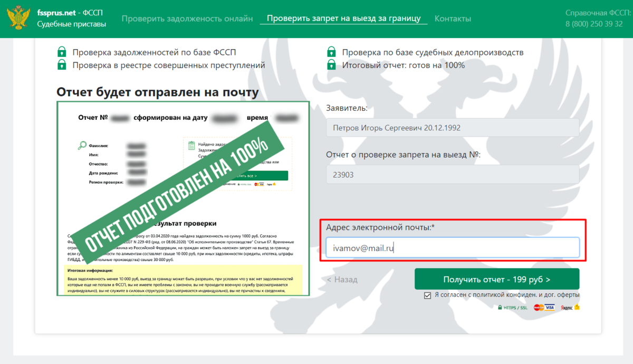Screen dimensions: 633x364
Task: Click lock icon beside "Проверка по базе судебных делопроизводств"
Action: pos(331,52)
